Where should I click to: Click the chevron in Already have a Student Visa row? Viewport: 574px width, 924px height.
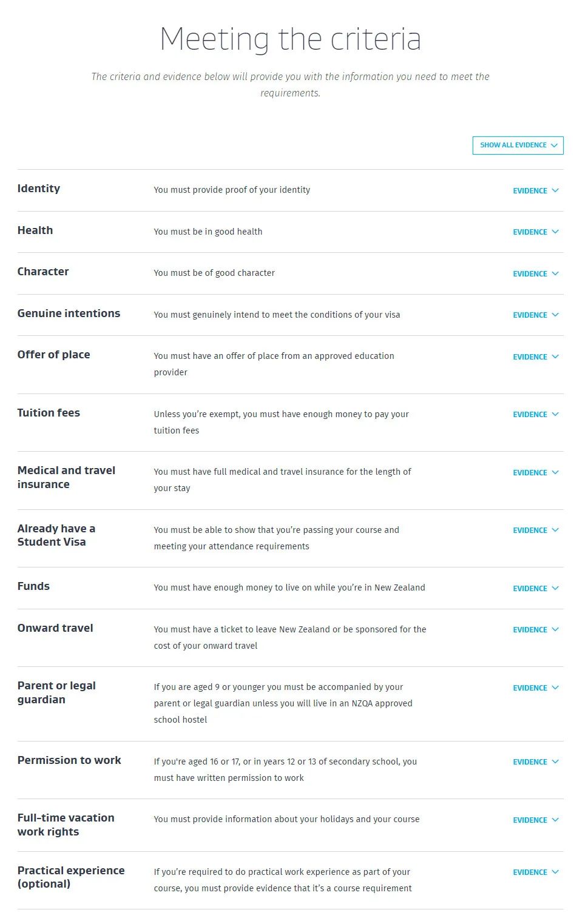click(555, 531)
